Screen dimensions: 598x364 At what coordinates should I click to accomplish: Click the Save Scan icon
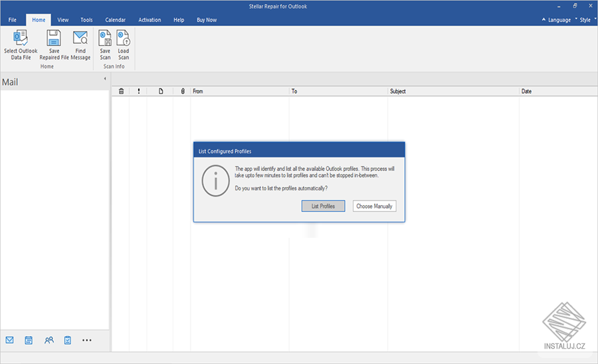[x=105, y=38]
